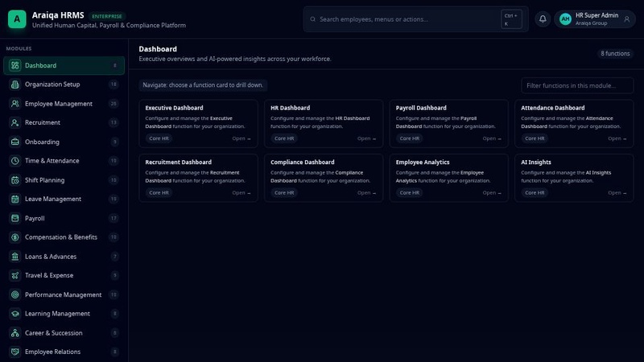Click the Employee Analytics Open link
This screenshot has height=362, width=644.
pos(492,192)
